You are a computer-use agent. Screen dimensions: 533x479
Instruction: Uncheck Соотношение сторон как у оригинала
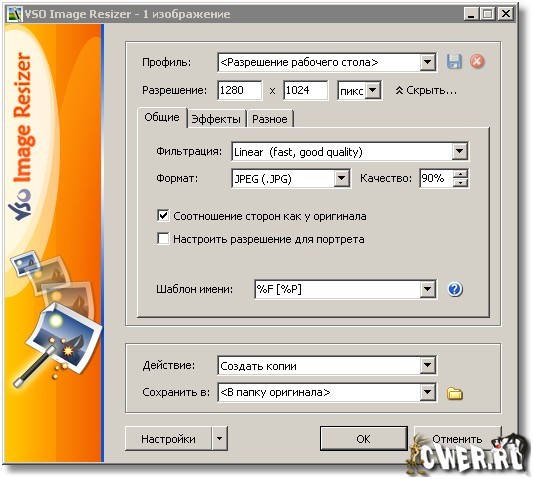[163, 216]
